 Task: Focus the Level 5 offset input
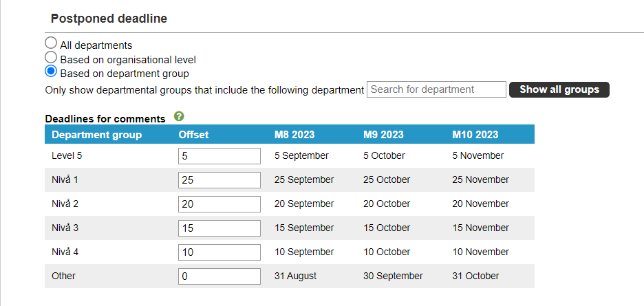(219, 156)
